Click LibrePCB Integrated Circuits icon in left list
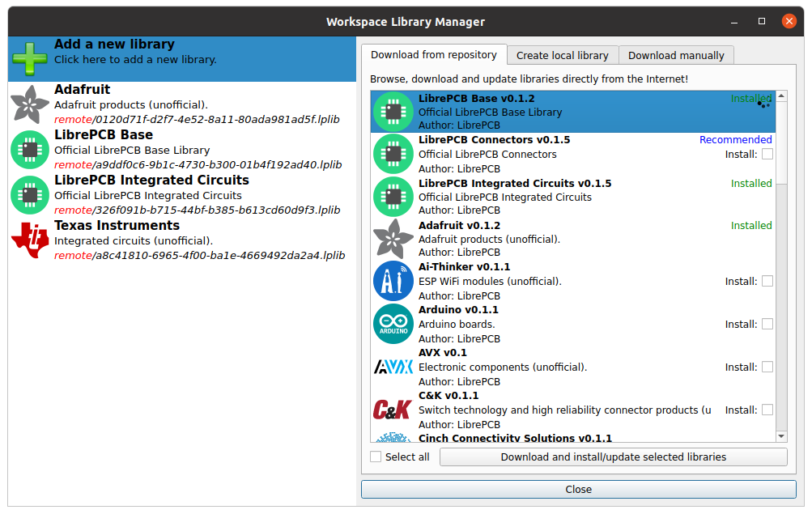This screenshot has height=514, width=812. tap(30, 195)
